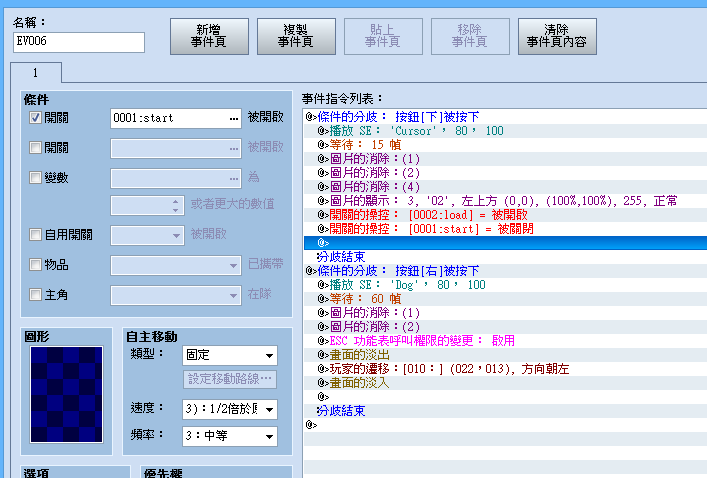The height and width of the screenshot is (478, 707).
Task: Select the first 分歧結束 line
Action: click(505, 257)
